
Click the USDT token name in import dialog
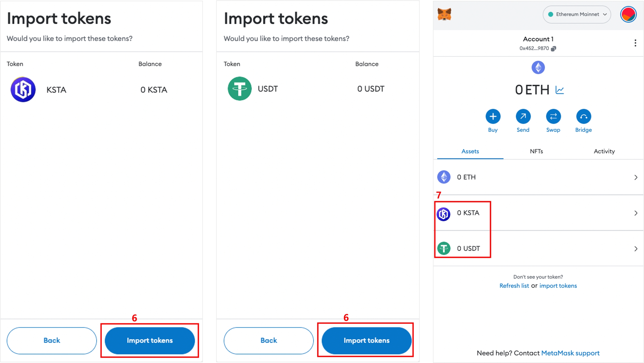267,89
